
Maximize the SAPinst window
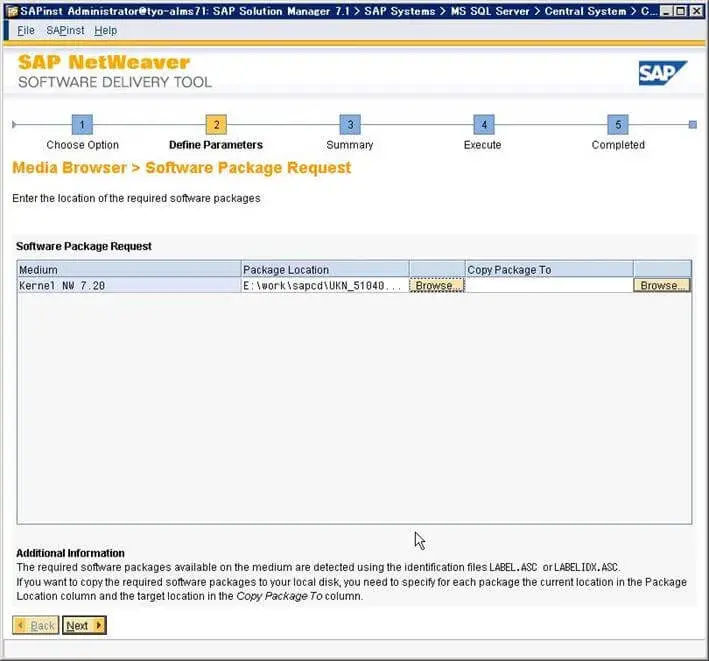pyautogui.click(x=680, y=11)
